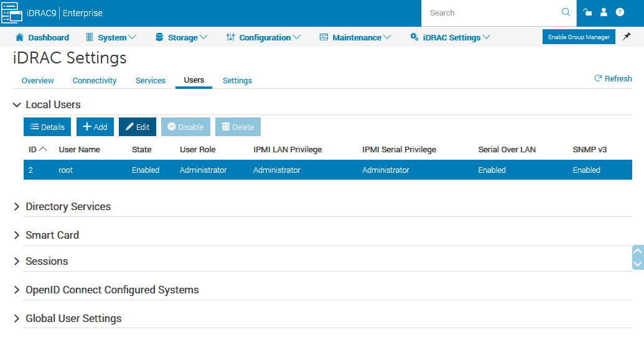Switch to the Services tab
Screen dimensions: 644x340
[151, 81]
